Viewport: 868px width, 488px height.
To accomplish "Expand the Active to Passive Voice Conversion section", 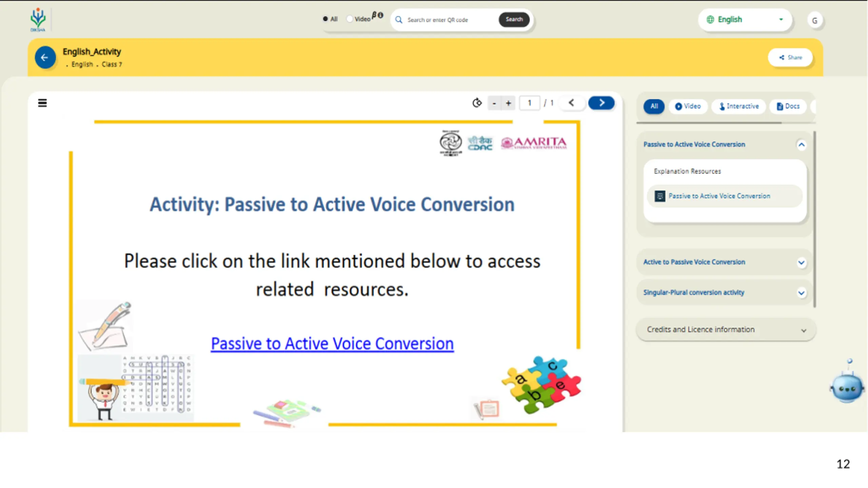I will coord(801,263).
